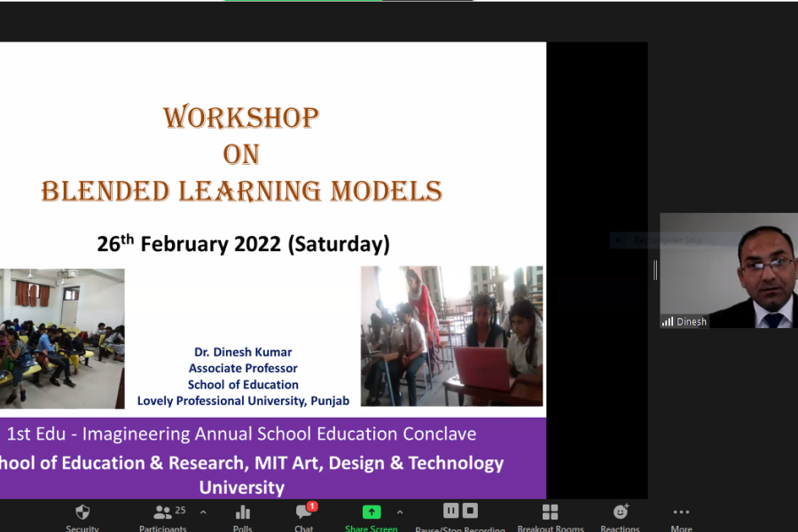This screenshot has height=532, width=798.
Task: Click the 'Dinesh' name label on video
Action: tap(691, 322)
